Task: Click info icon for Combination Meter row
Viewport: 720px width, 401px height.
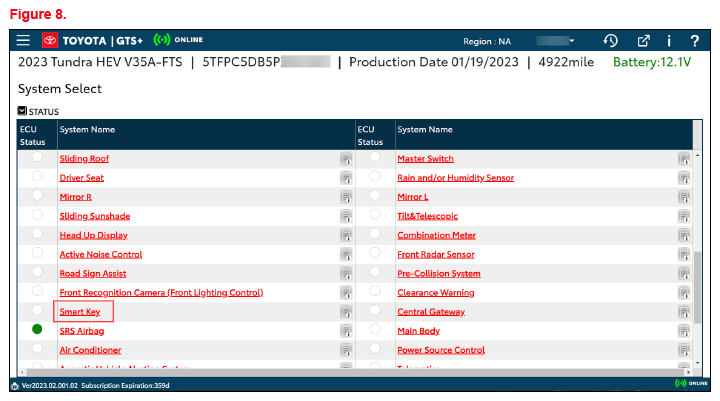Action: [x=684, y=236]
